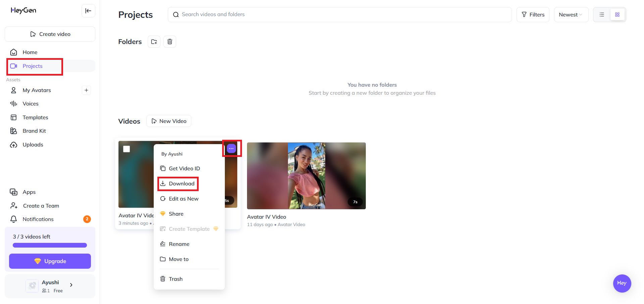The height and width of the screenshot is (304, 644).
Task: Click Create Template menu entry
Action: coord(189,229)
